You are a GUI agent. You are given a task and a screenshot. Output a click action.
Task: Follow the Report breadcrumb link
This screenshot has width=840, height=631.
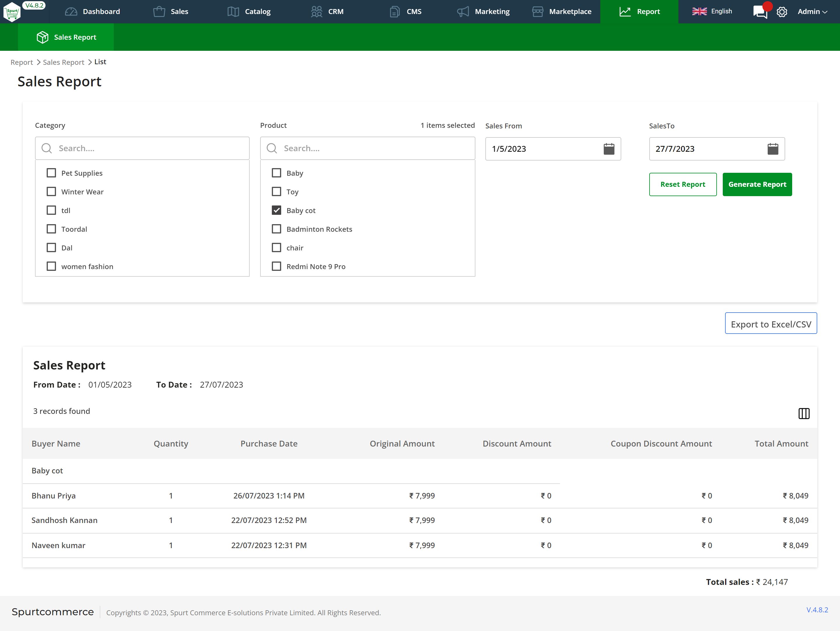(x=22, y=62)
